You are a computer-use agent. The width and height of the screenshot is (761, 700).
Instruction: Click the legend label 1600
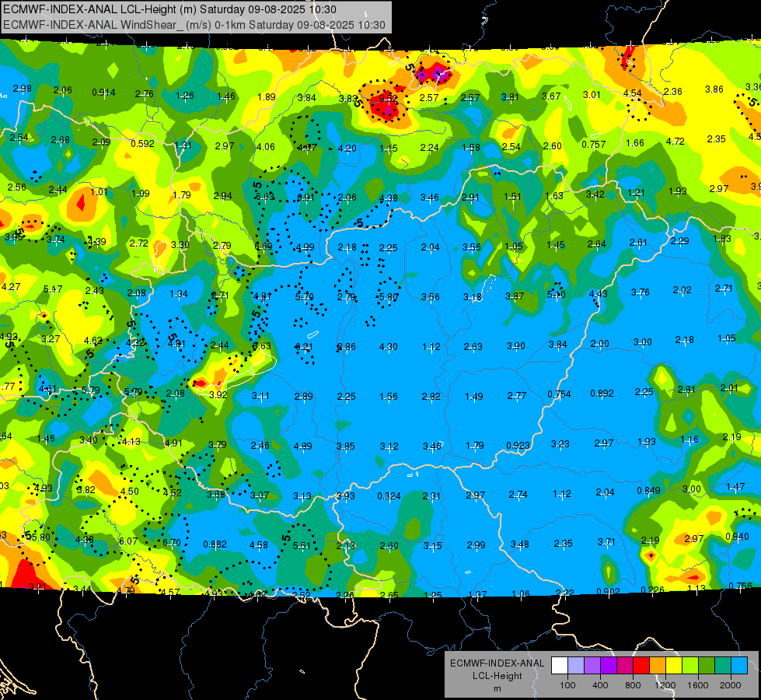697,685
